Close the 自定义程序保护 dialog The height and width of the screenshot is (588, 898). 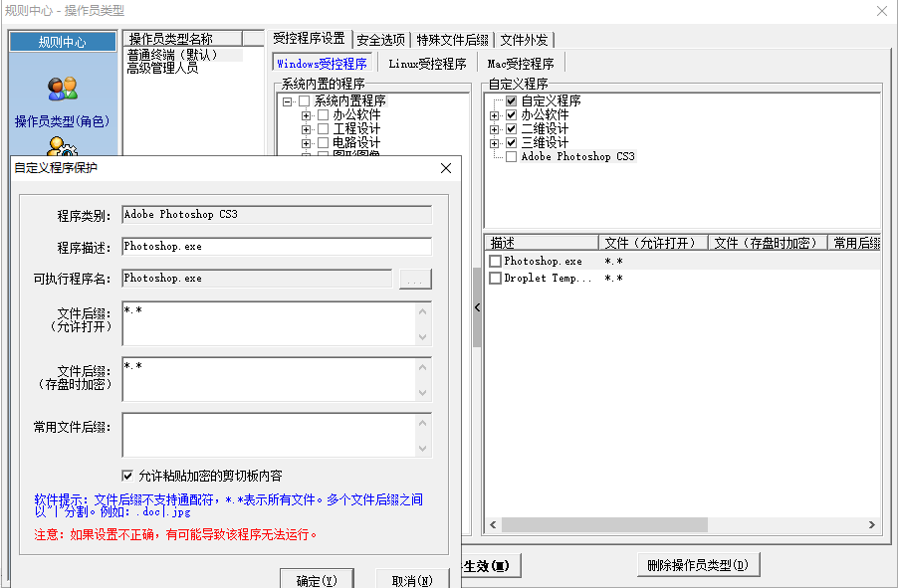coord(446,168)
